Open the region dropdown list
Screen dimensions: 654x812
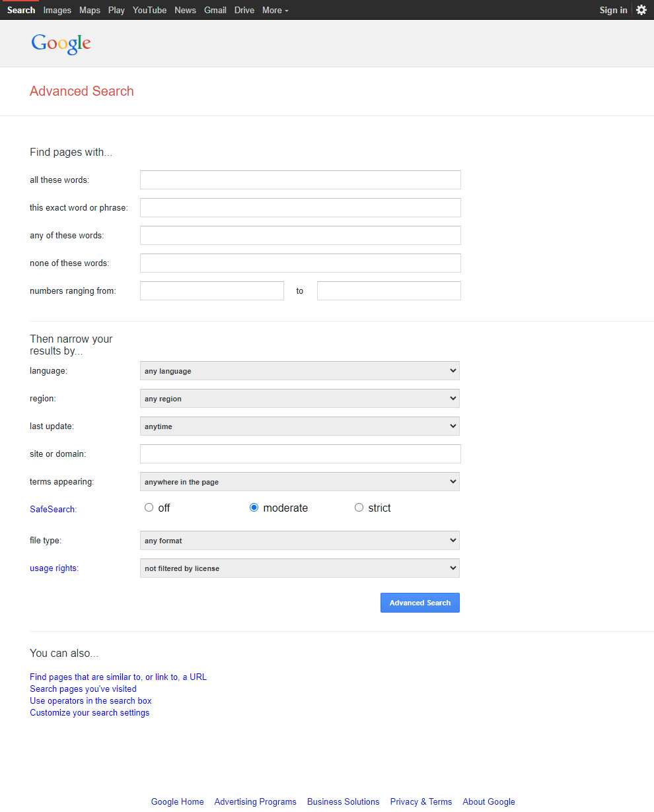(300, 399)
